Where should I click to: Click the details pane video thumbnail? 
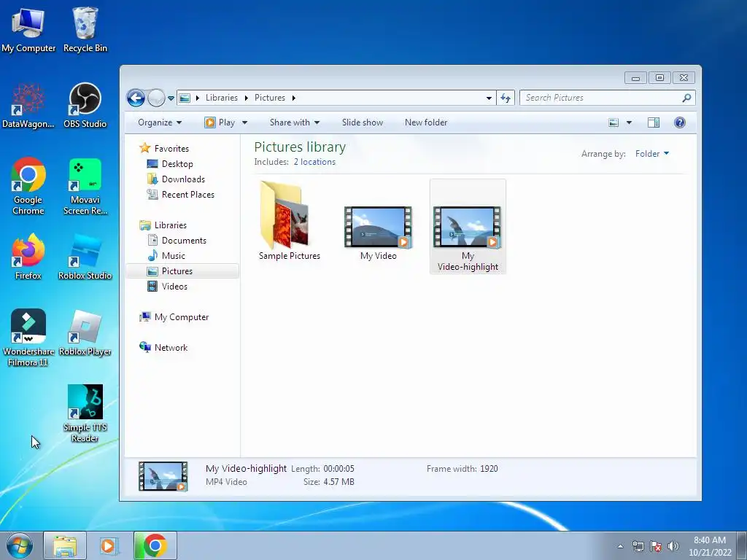coord(163,476)
